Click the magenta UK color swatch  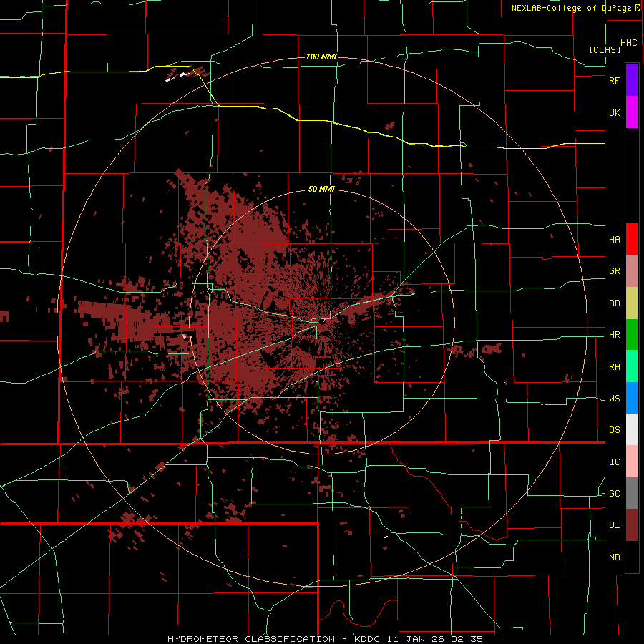[x=632, y=112]
